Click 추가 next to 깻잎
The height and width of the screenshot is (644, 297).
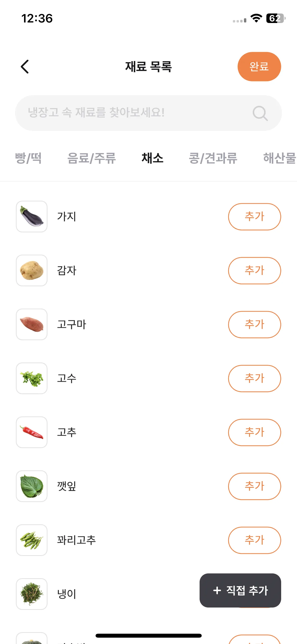[254, 486]
